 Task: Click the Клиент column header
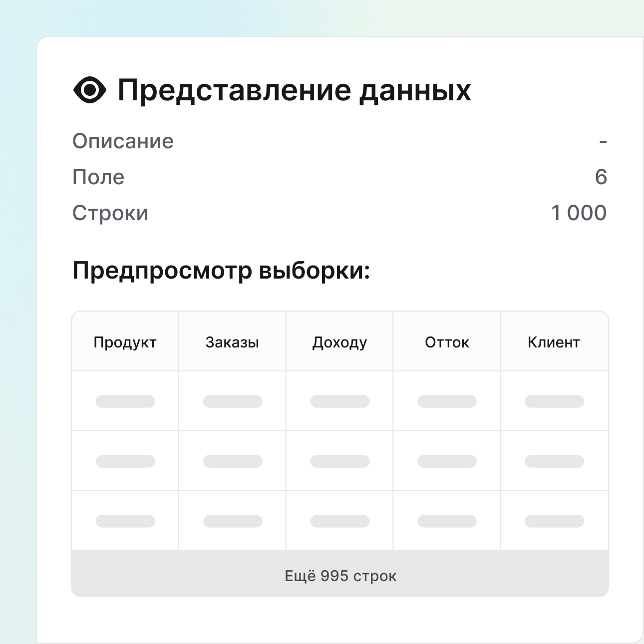click(x=554, y=342)
